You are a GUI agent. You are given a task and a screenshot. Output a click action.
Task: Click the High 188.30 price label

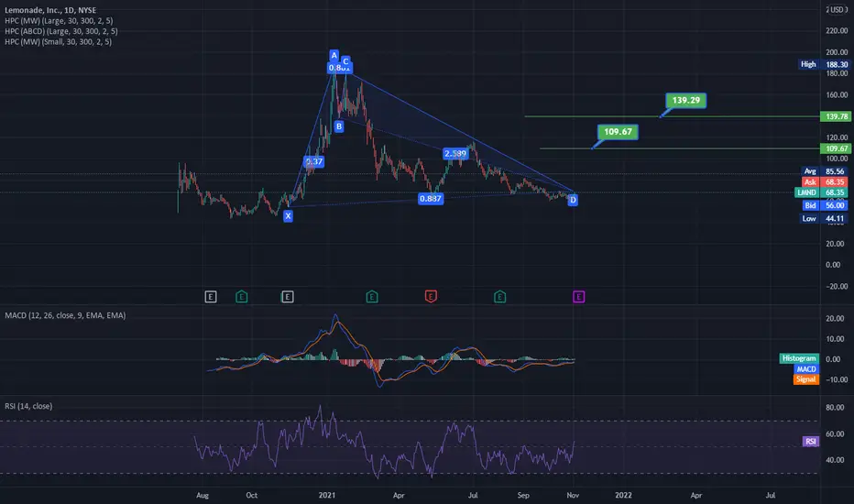point(824,64)
